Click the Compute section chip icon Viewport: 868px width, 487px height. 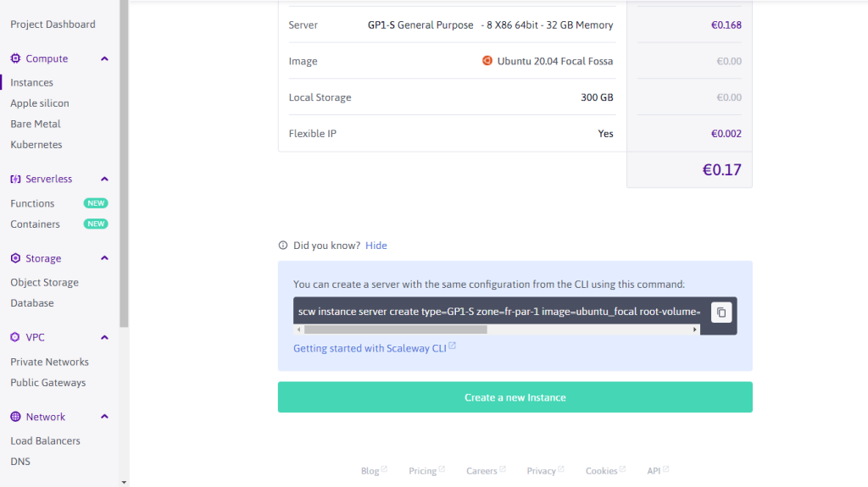(x=15, y=59)
